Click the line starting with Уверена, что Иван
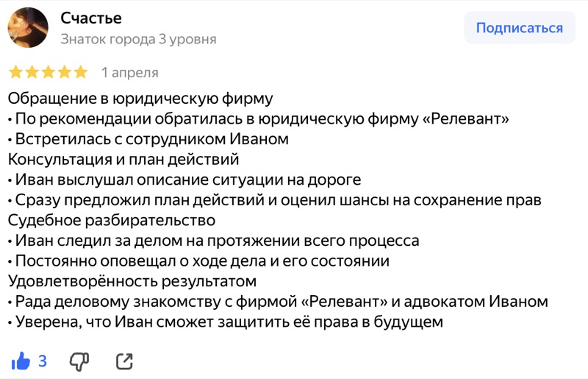 tap(226, 322)
